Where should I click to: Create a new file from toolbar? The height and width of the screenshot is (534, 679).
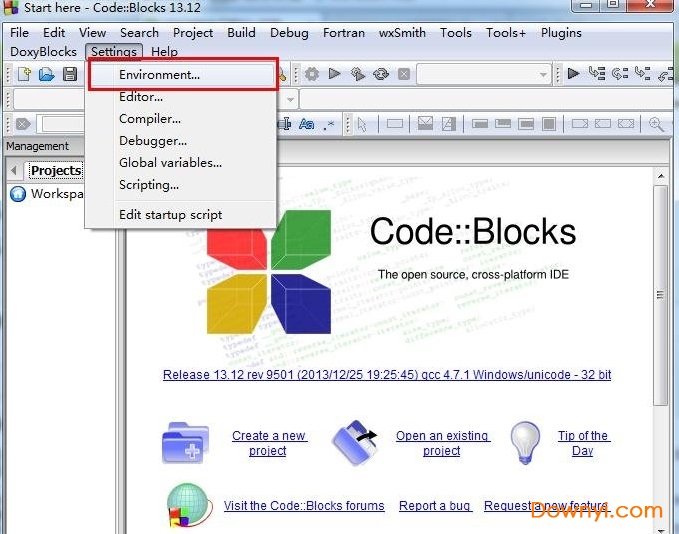(x=24, y=74)
